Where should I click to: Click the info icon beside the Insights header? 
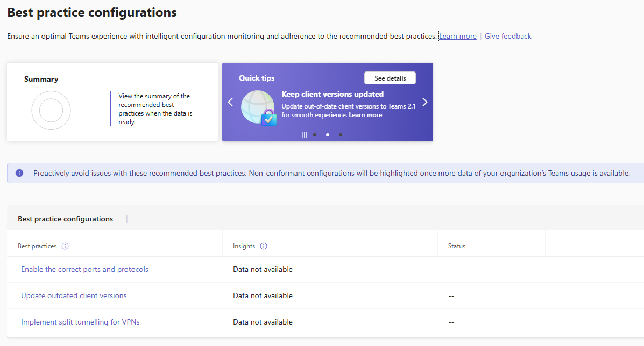coord(263,246)
